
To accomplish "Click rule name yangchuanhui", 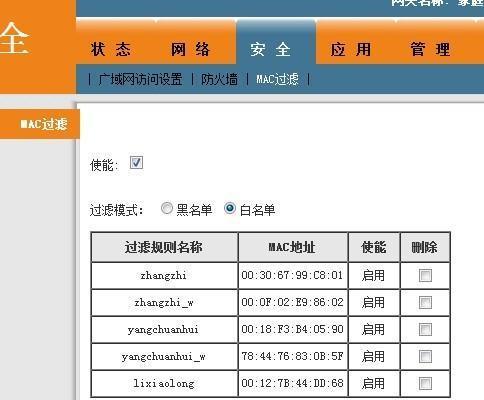I will point(163,330).
